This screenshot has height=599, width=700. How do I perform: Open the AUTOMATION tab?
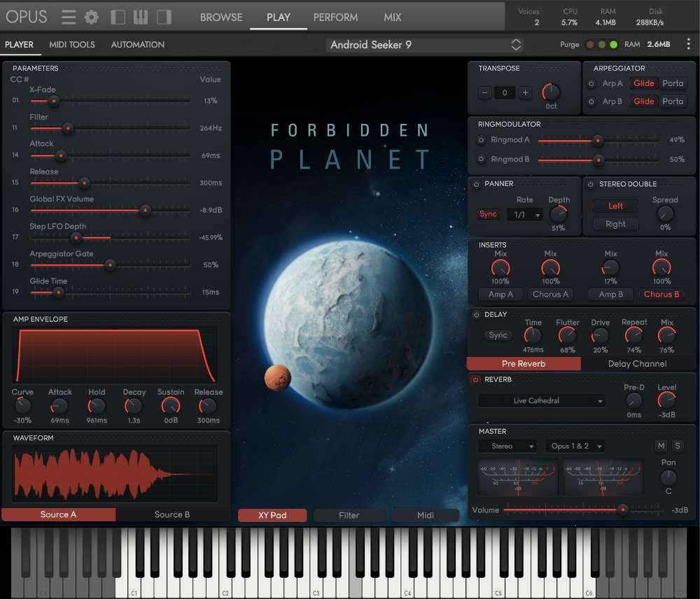click(x=137, y=44)
